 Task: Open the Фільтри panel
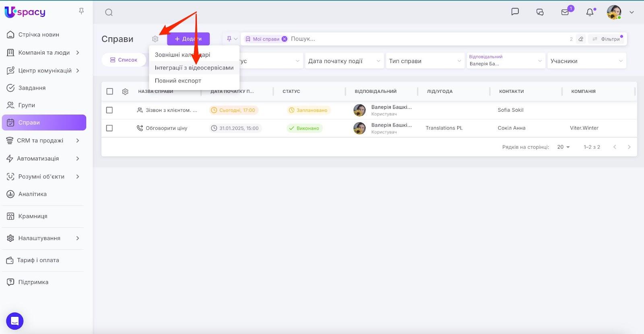tap(606, 39)
